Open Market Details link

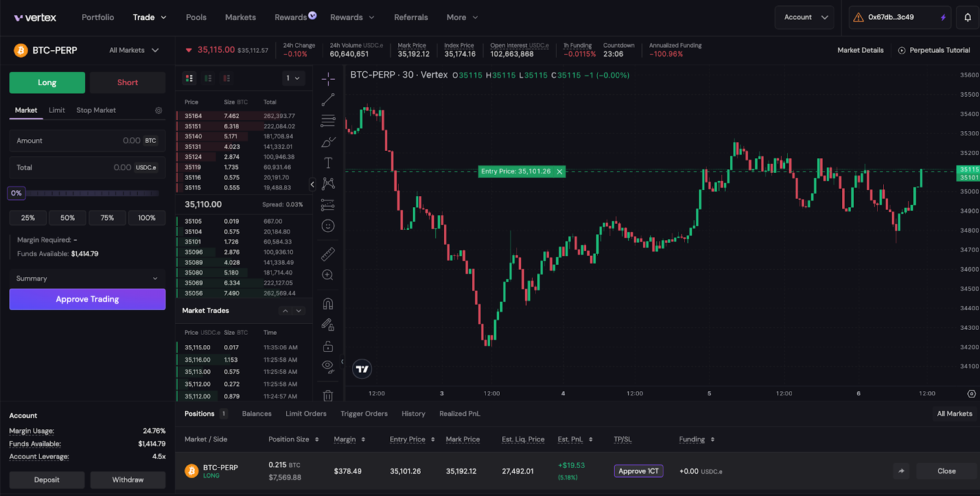point(861,50)
